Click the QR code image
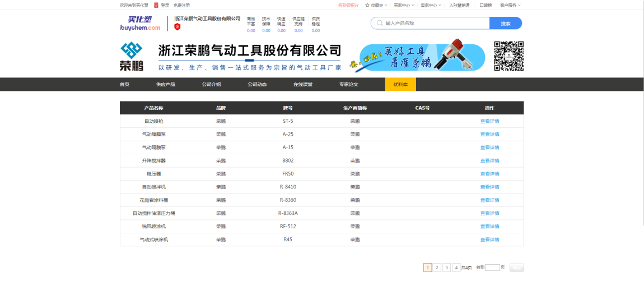Image resolution: width=644 pixels, height=304 pixels. point(509,56)
